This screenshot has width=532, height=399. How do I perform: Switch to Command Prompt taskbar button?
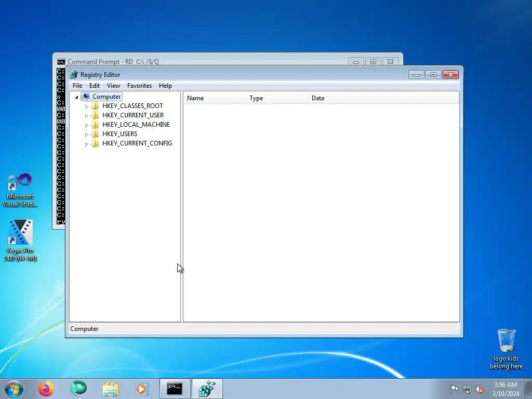coord(175,389)
